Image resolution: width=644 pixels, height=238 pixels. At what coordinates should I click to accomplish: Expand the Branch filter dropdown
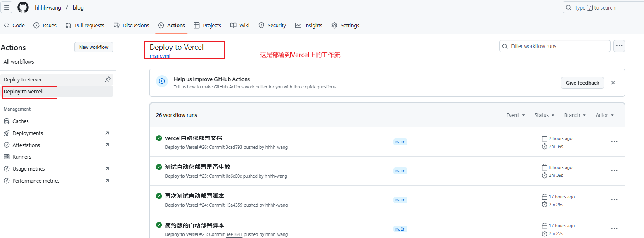click(575, 115)
